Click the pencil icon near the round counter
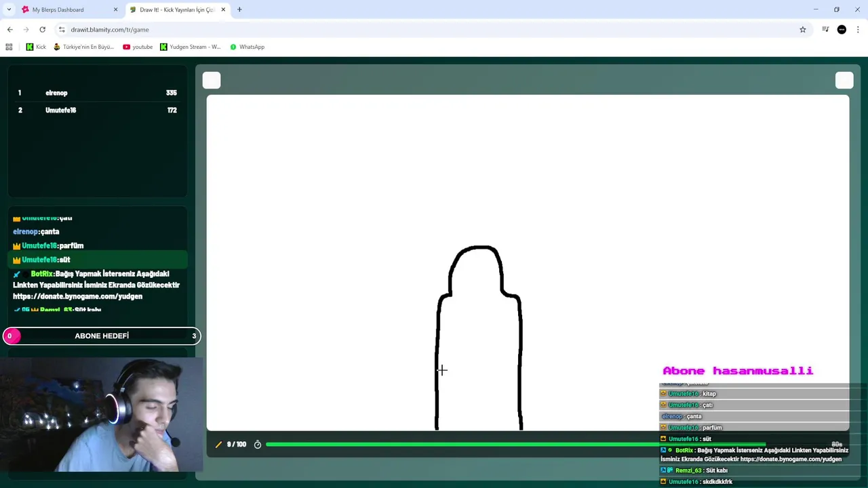This screenshot has height=488, width=868. point(218,445)
